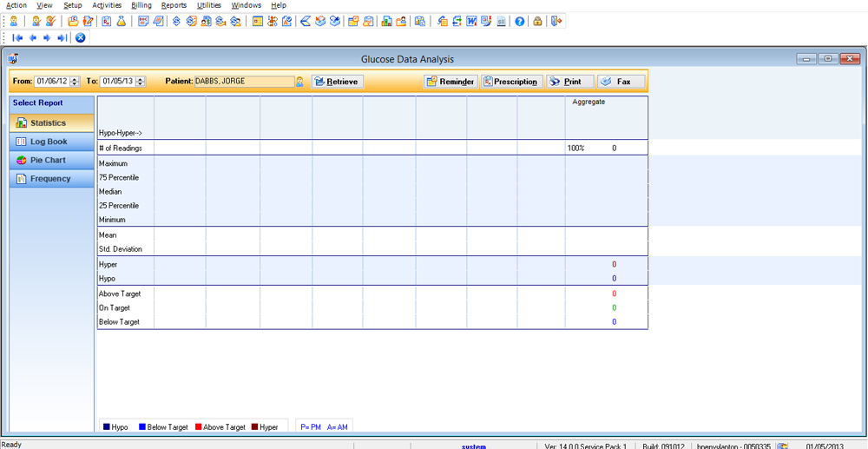The height and width of the screenshot is (449, 868).
Task: Select the Pie Chart report
Action: pos(51,160)
